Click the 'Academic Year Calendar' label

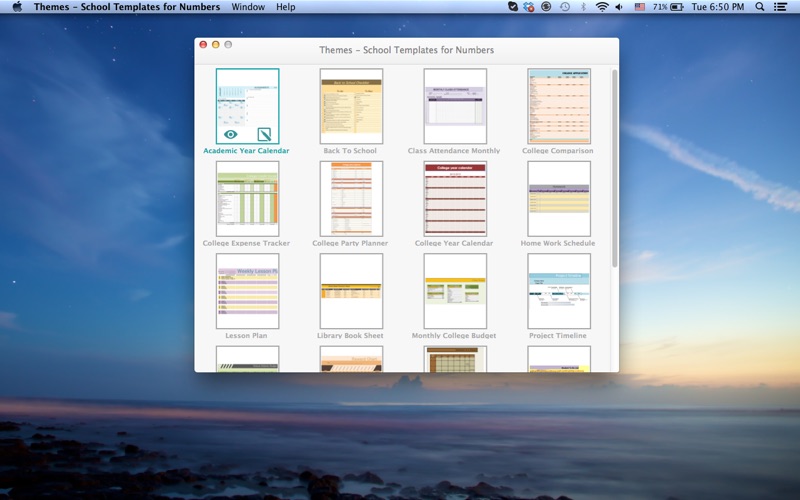(246, 151)
